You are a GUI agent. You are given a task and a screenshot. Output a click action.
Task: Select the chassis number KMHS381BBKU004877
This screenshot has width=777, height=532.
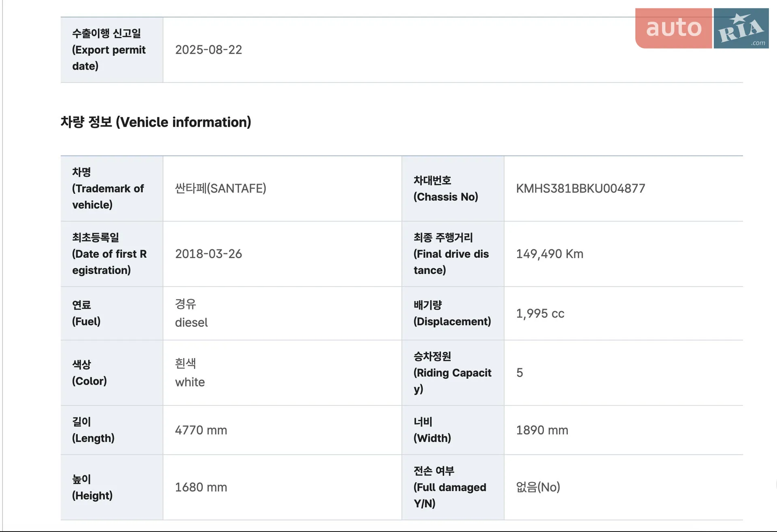580,189
